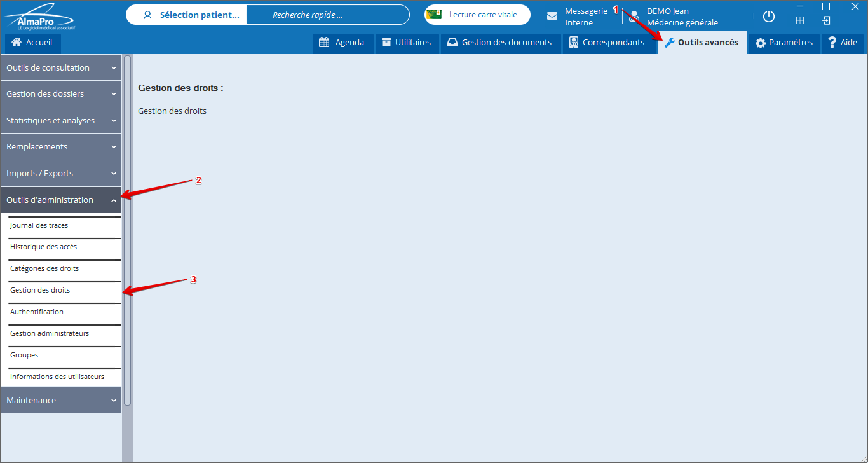Click the sidebar vertical scrollbar

point(127,230)
